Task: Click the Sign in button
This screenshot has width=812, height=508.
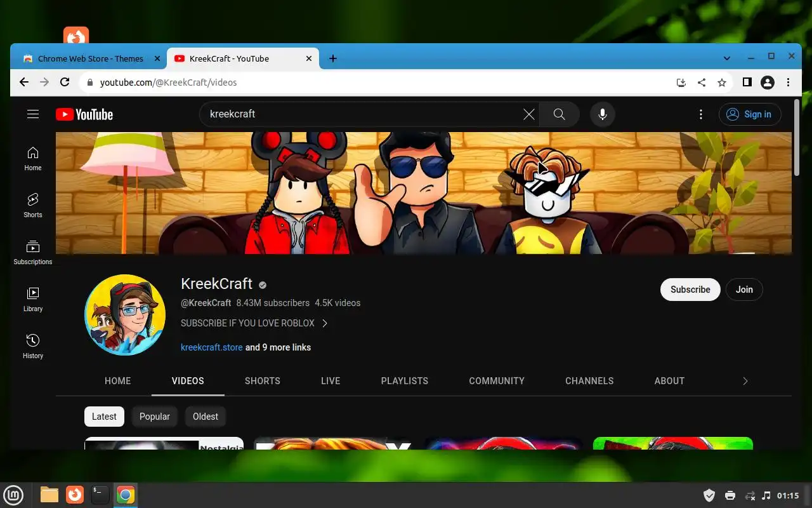Action: coord(750,114)
